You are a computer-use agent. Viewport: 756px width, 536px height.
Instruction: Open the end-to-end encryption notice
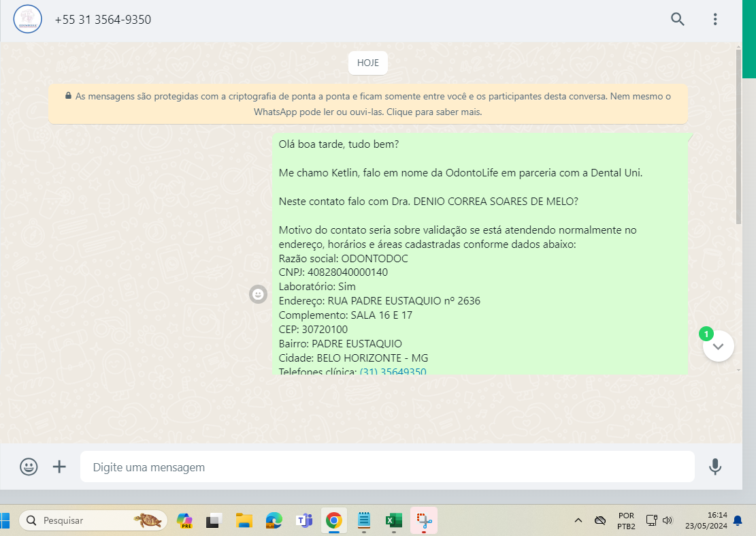coord(368,104)
